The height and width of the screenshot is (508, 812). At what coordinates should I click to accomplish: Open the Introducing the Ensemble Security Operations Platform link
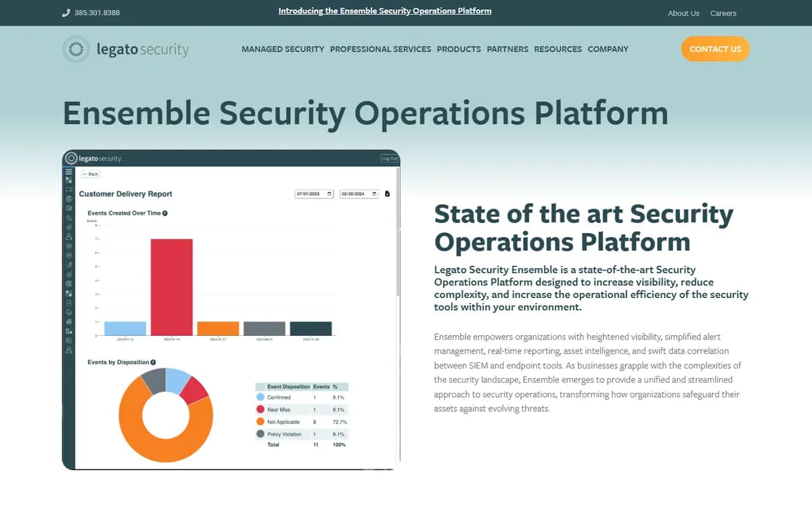point(385,11)
